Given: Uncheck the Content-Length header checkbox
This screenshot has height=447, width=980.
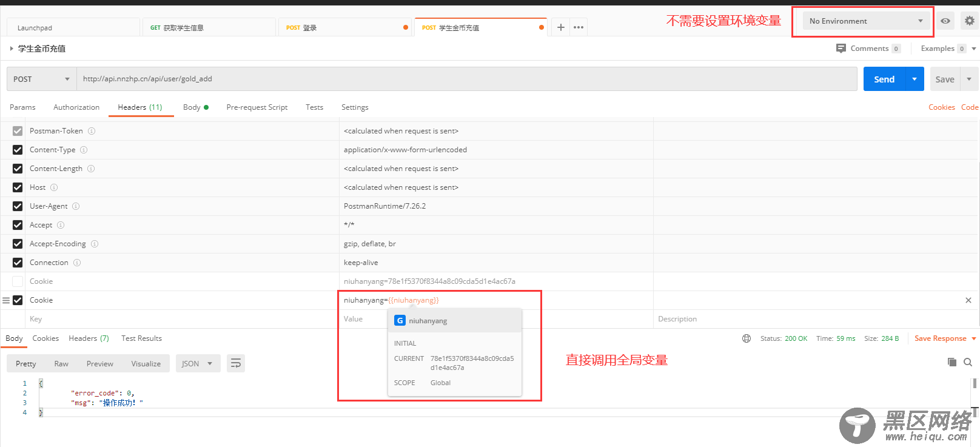Looking at the screenshot, I should coord(18,169).
